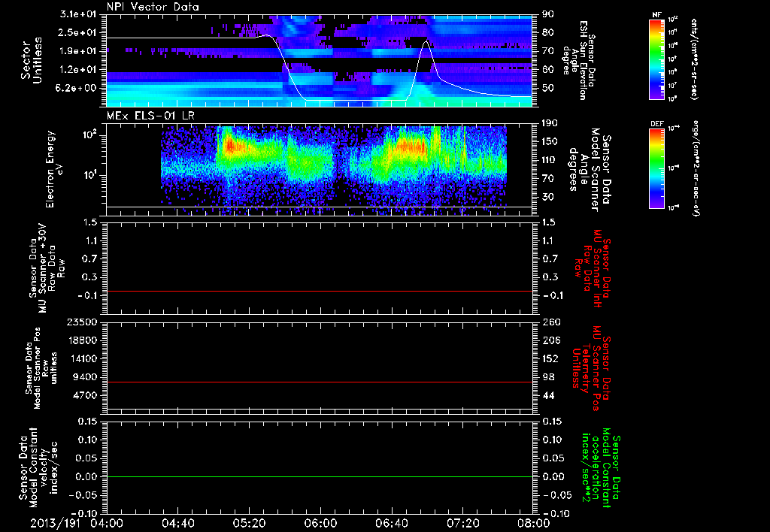Image resolution: width=770 pixels, height=532 pixels.
Task: Click the '06:40' time tick label
Action: pyautogui.click(x=391, y=523)
